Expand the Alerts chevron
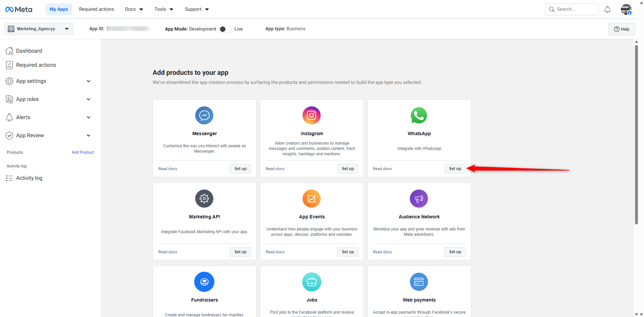The image size is (644, 317). pos(89,117)
